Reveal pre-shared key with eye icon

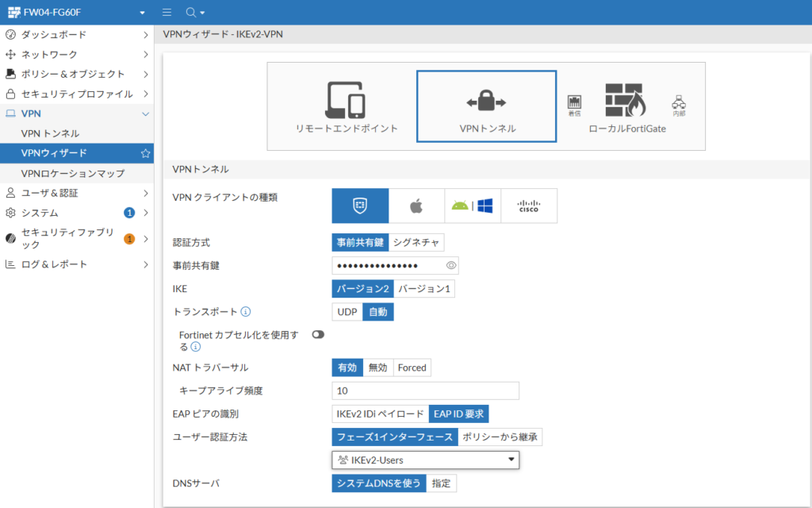pos(451,265)
